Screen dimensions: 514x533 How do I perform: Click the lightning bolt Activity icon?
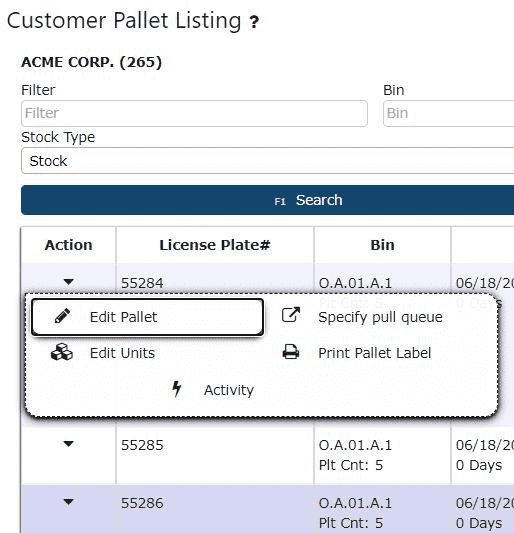click(x=176, y=389)
